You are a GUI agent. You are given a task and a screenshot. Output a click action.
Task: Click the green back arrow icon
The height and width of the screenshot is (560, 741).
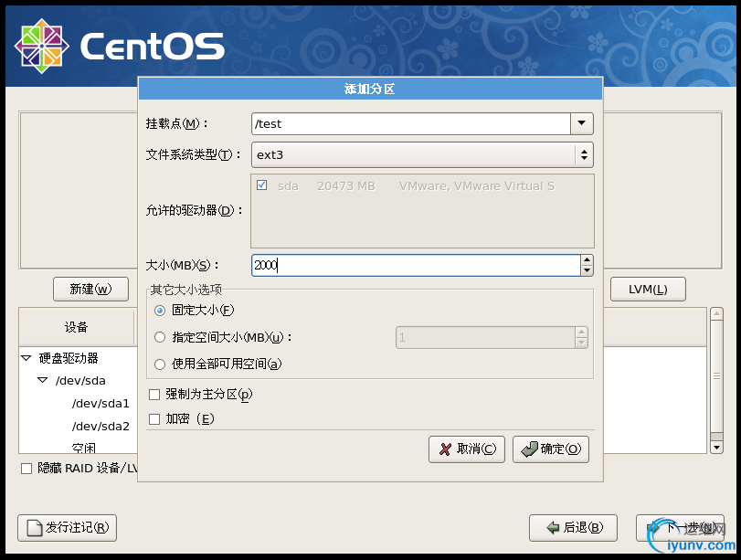(553, 528)
